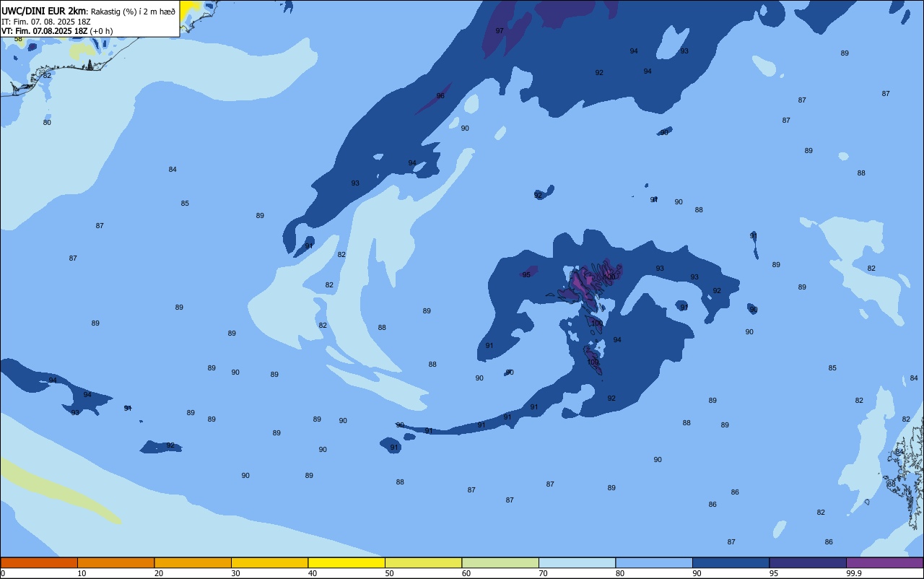Image resolution: width=924 pixels, height=579 pixels.
Task: Click the '70' label on the legend scale
Action: click(x=543, y=573)
